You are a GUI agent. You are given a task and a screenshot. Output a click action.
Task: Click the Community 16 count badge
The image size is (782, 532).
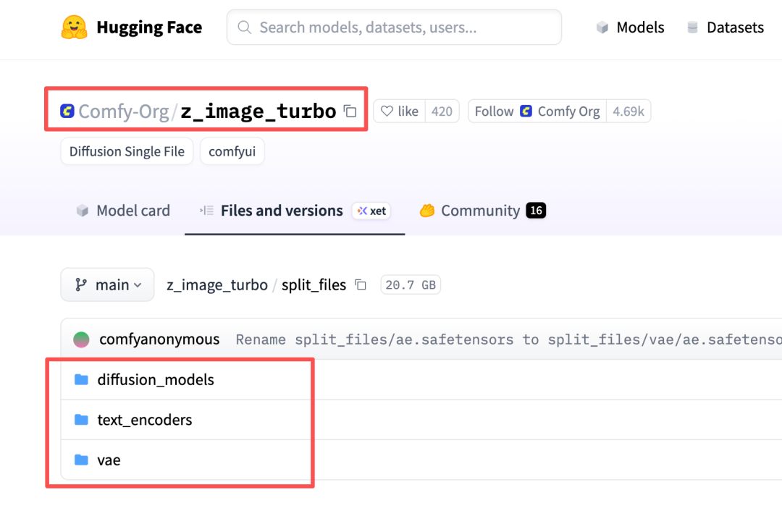pyautogui.click(x=536, y=211)
